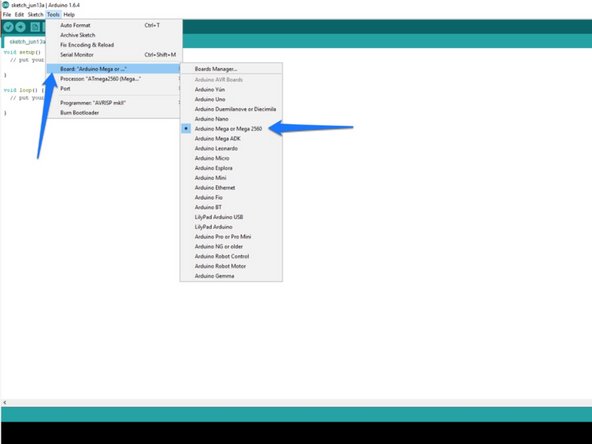The width and height of the screenshot is (592, 444).
Task: Close the open Tools menu
Action: tap(53, 14)
